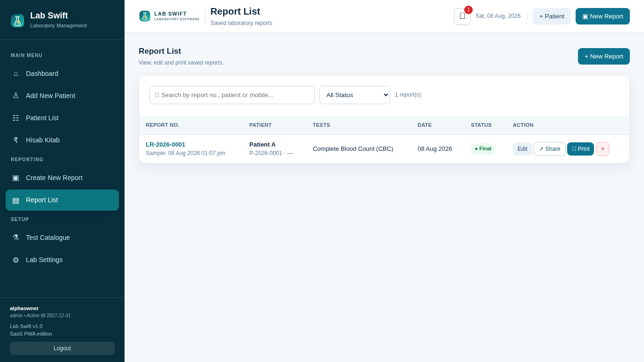
Task: Click the + New Report button above the table
Action: click(x=604, y=56)
